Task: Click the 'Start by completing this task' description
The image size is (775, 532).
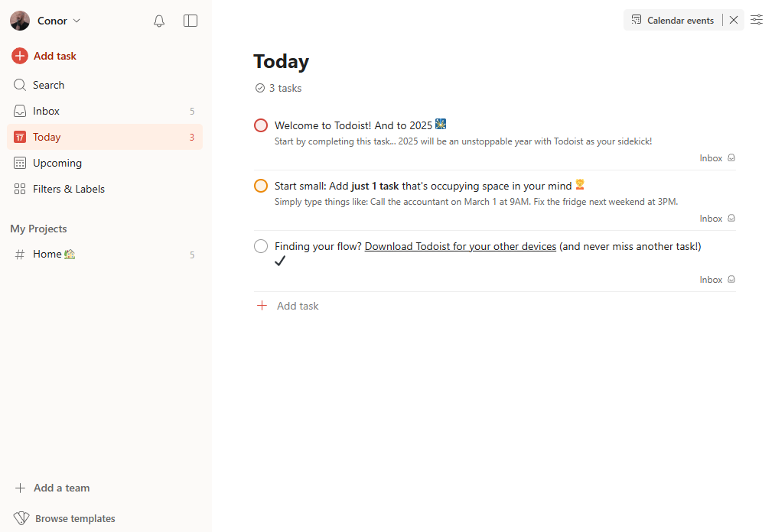Action: click(463, 141)
